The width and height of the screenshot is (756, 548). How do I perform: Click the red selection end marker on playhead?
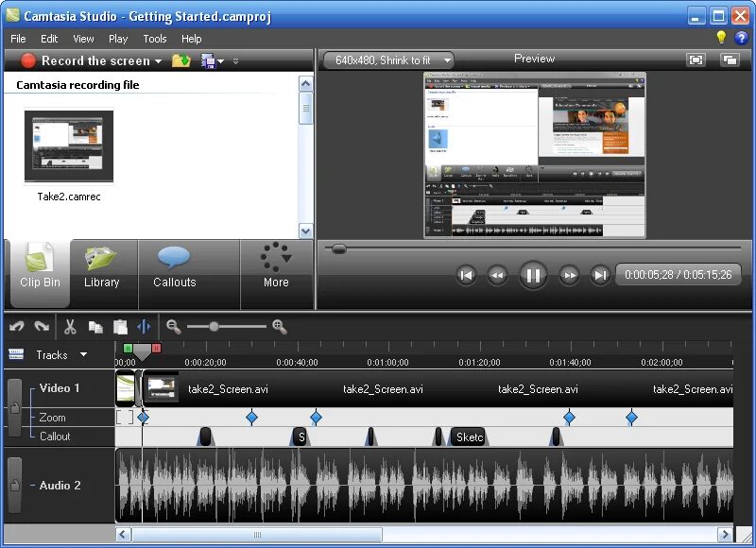point(156,348)
